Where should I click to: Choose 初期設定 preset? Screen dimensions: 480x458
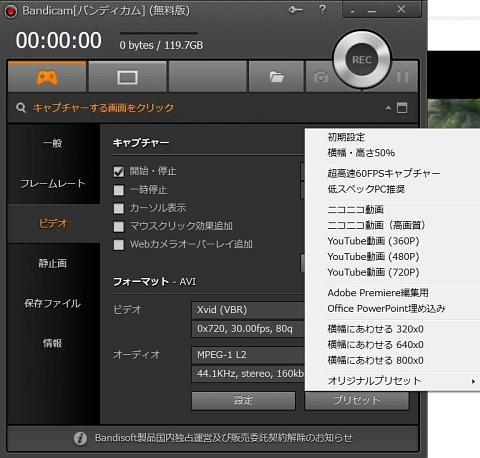pos(393,137)
